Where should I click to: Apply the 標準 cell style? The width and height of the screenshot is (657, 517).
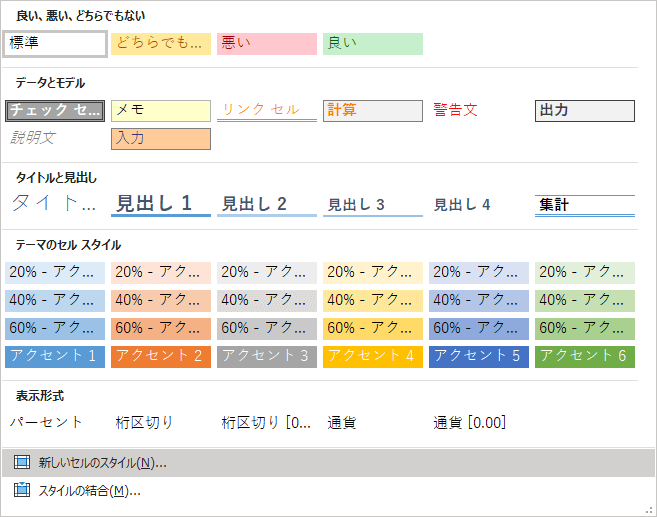click(x=55, y=44)
